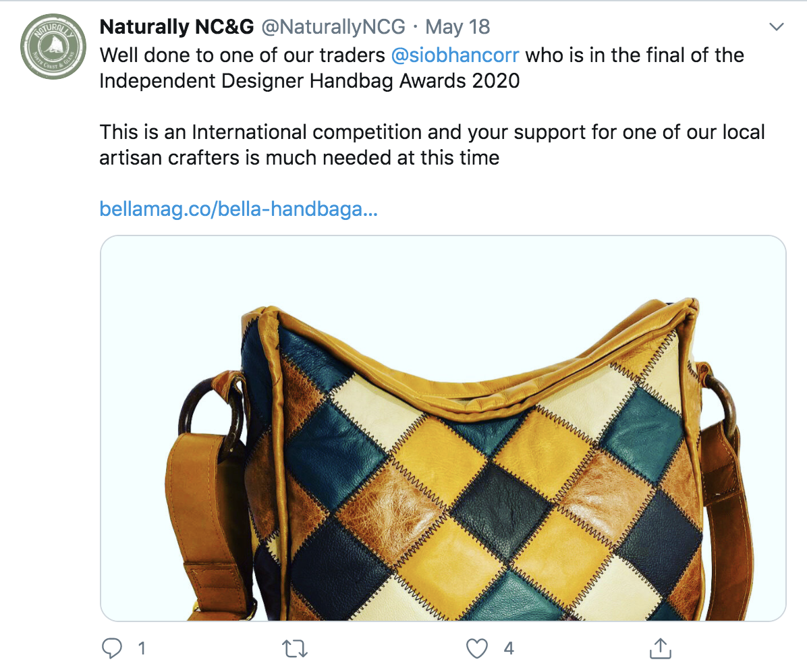
Task: Click the 'Independent Designer Handbag Awards 2020' text
Action: (x=310, y=81)
